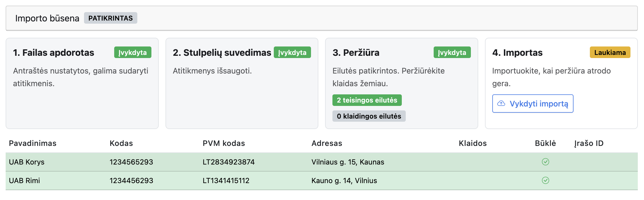This screenshot has height=200, width=644.
Task: Click the '0 klaidingos eilutės' badge
Action: point(369,116)
